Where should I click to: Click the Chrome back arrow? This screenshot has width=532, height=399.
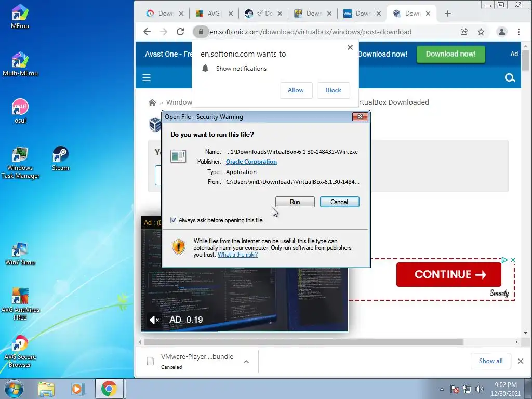click(x=147, y=32)
